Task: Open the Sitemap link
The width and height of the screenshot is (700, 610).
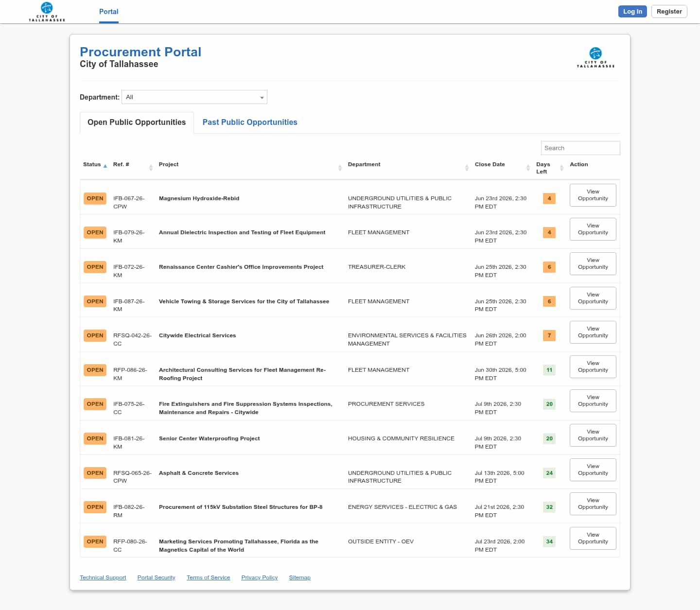Action: tap(300, 577)
